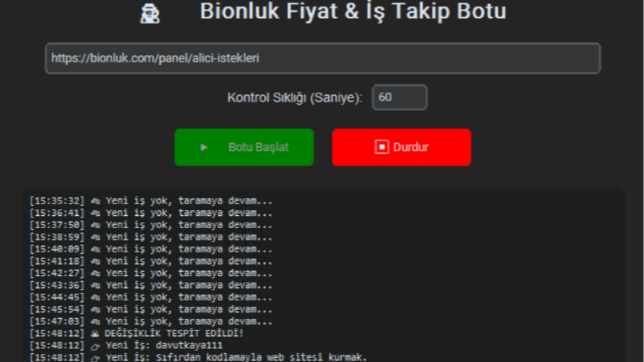Click the DEĞİŞİKLİK TESPİT EDİLDİ! log entry
Image resolution: width=644 pixels, height=362 pixels.
pos(136,334)
